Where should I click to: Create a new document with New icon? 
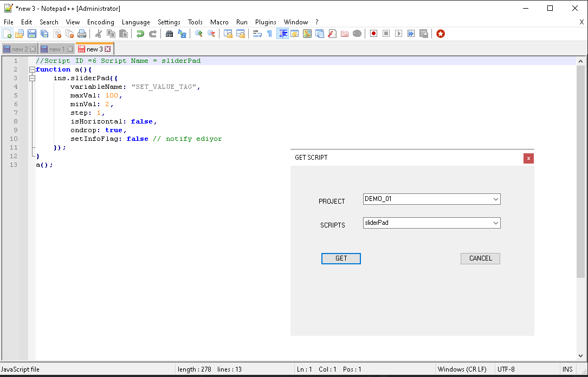click(7, 34)
